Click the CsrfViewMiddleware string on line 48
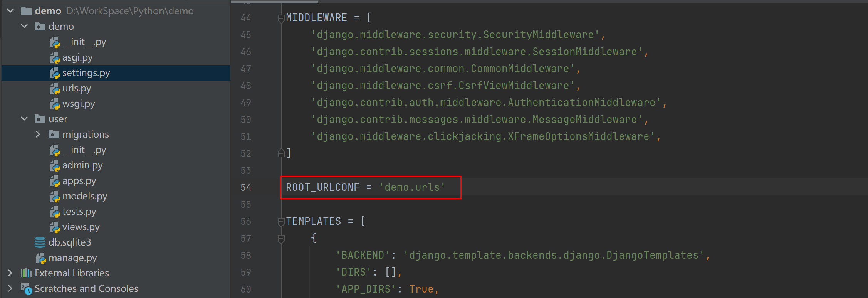 pos(443,86)
